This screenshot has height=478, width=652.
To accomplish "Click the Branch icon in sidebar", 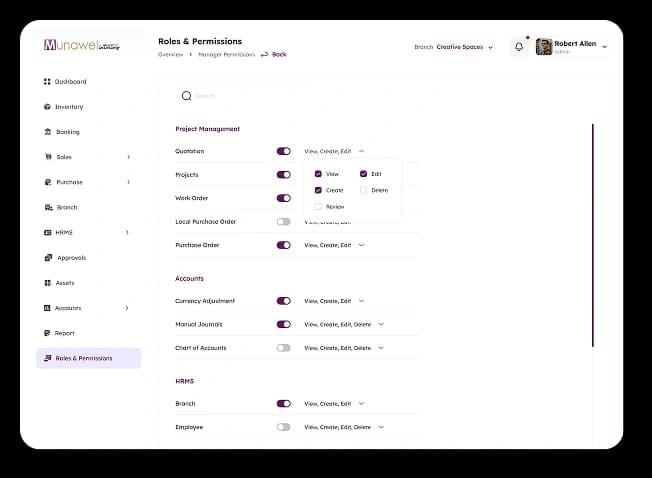I will pyautogui.click(x=49, y=207).
